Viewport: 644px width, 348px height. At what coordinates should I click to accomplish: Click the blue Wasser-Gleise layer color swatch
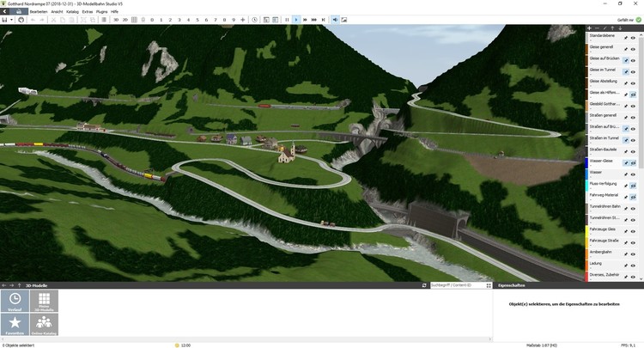pyautogui.click(x=587, y=162)
